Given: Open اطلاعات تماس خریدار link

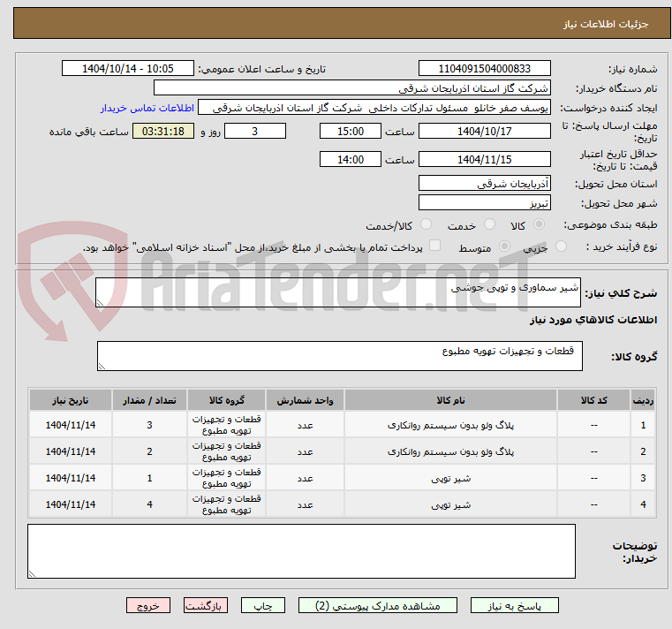Looking at the screenshot, I should click(x=147, y=108).
